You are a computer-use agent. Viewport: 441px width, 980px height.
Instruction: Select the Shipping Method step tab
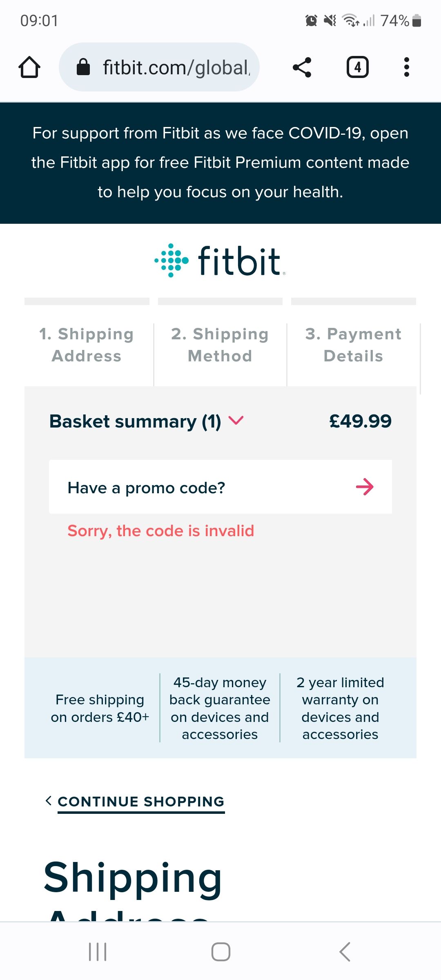[220, 345]
